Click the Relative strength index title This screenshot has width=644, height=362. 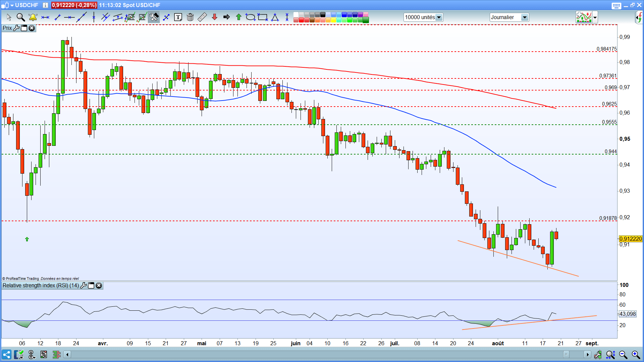coord(41,286)
